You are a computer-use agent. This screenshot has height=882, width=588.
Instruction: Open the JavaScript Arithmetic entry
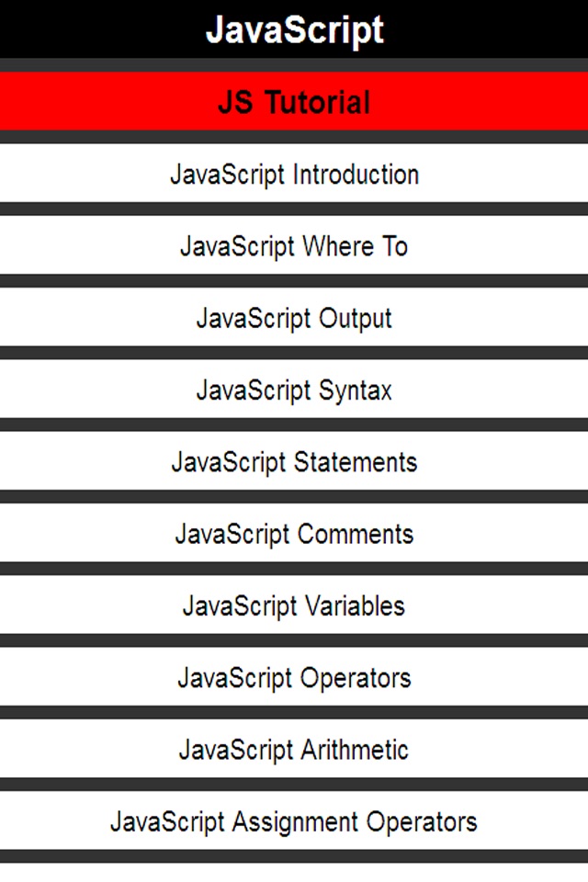click(294, 750)
